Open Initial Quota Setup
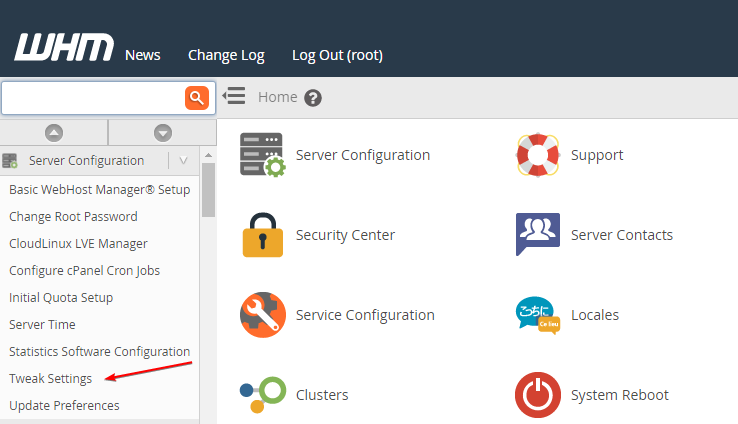 (61, 297)
